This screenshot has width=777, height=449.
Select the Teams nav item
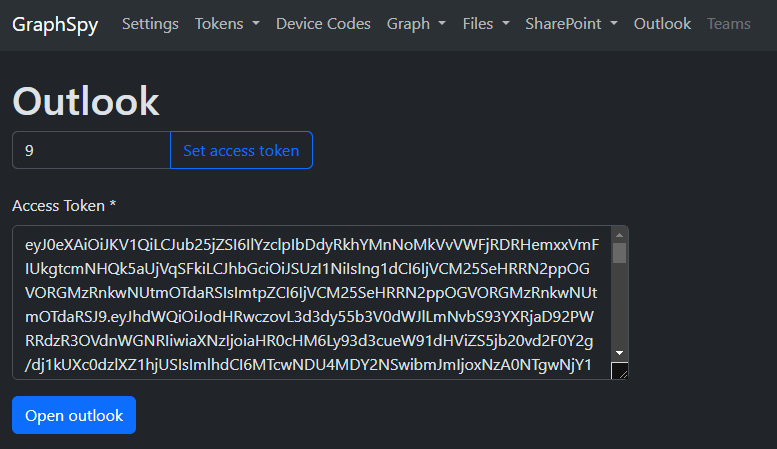point(728,24)
